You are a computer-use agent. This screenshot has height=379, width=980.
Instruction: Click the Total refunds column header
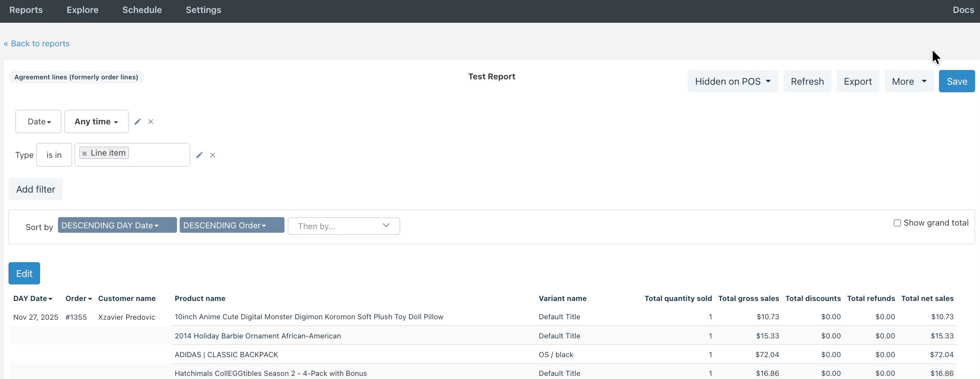click(x=871, y=299)
